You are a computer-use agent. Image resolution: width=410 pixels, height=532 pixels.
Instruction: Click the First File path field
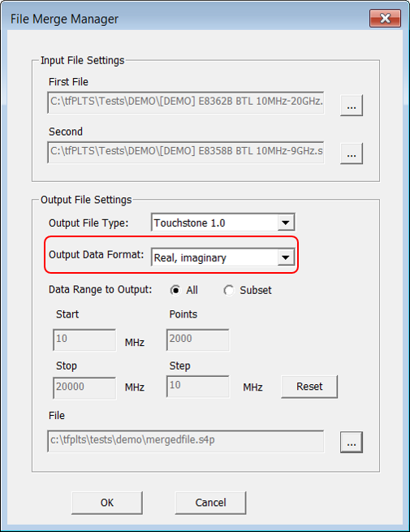coord(186,102)
